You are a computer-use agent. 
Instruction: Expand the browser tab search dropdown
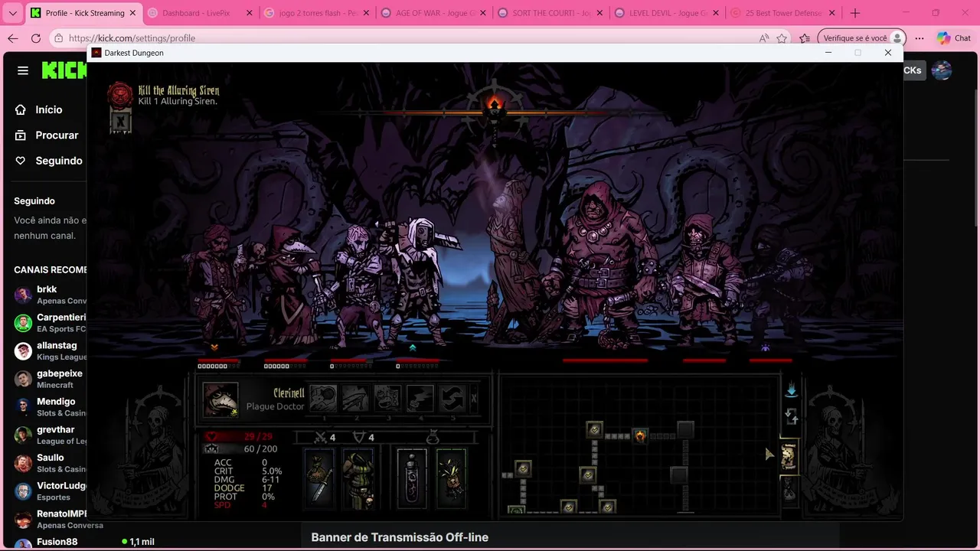tap(12, 13)
